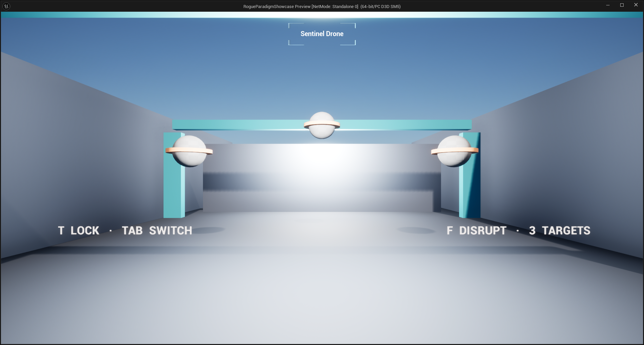
Task: Click the "3 TARGETS" counter text
Action: 560,231
